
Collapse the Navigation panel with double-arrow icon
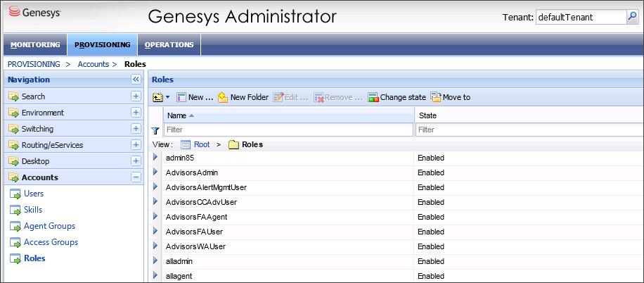(x=136, y=80)
